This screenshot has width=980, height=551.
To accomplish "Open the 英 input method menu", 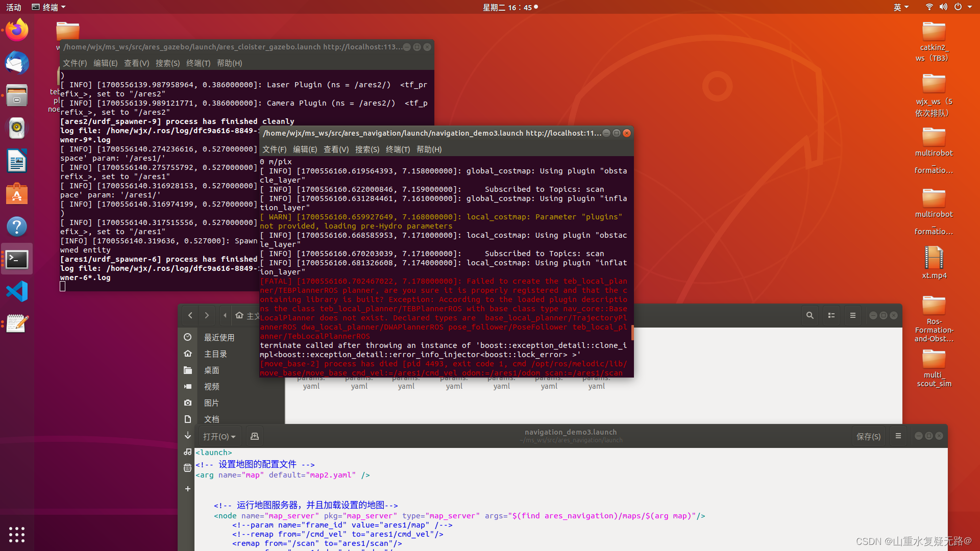I will click(901, 7).
